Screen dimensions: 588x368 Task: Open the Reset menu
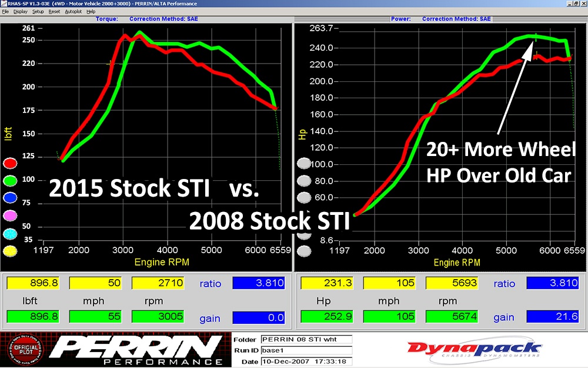(x=54, y=12)
